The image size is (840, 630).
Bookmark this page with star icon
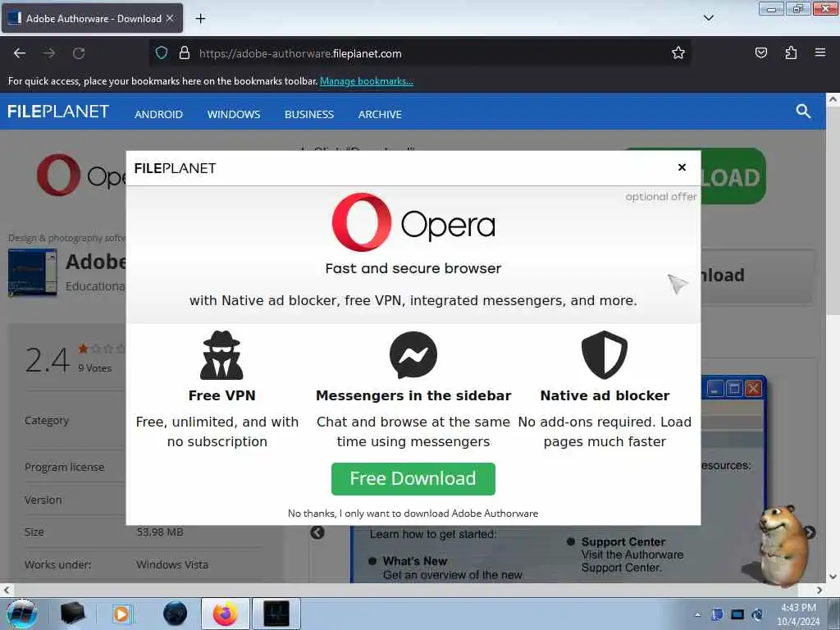(x=678, y=53)
